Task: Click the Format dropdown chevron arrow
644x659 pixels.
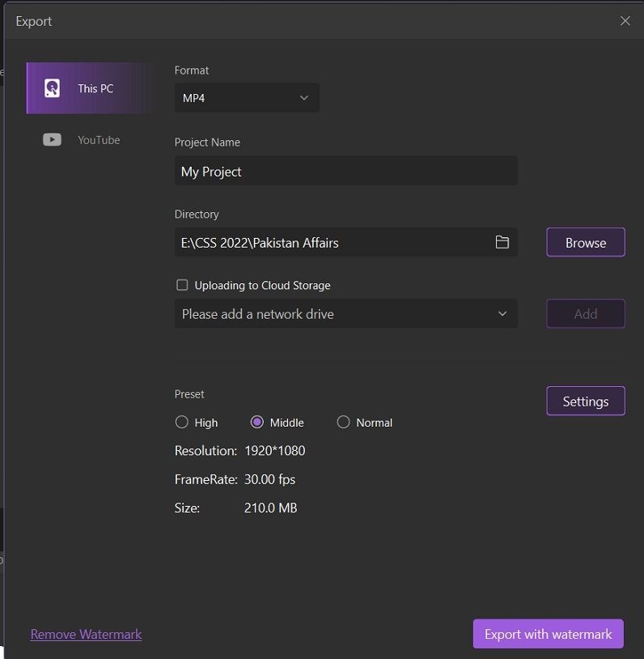Action: 304,98
